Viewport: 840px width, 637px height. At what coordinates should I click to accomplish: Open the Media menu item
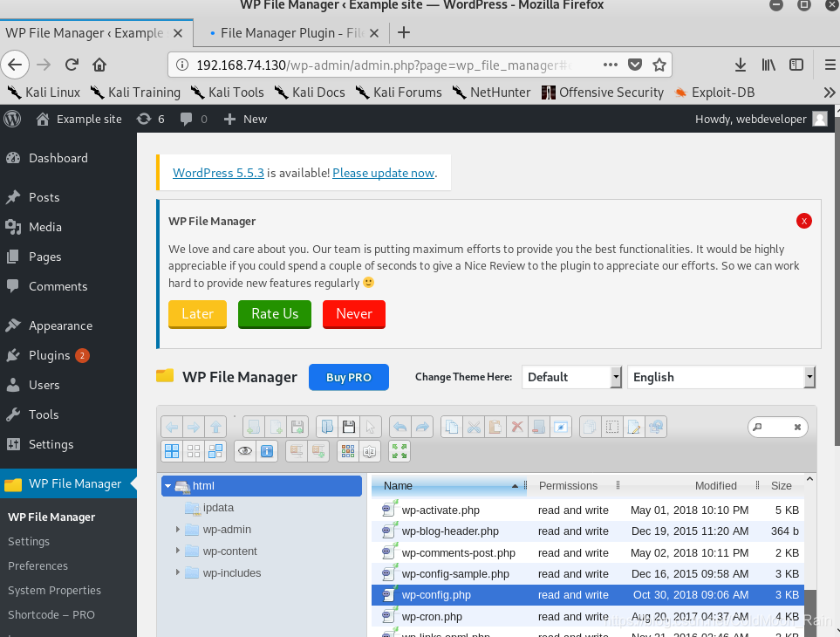tap(45, 227)
